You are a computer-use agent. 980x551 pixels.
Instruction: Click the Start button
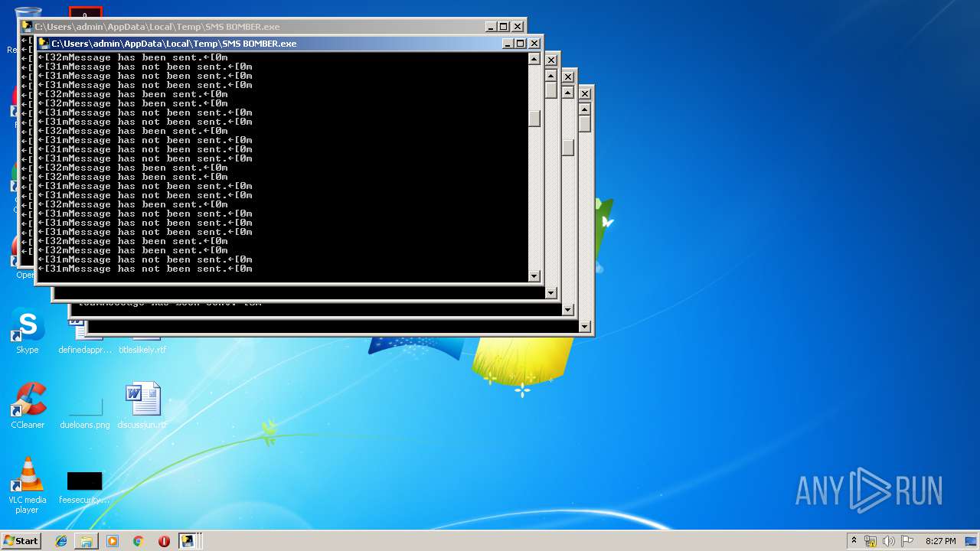(21, 540)
